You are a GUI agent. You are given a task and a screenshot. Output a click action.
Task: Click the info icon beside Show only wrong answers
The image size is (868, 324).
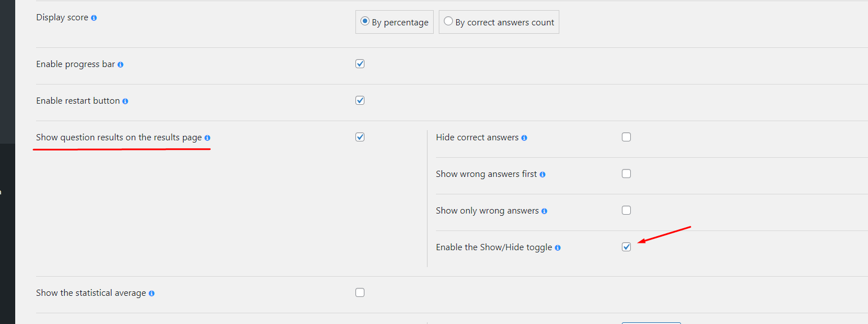coord(545,211)
